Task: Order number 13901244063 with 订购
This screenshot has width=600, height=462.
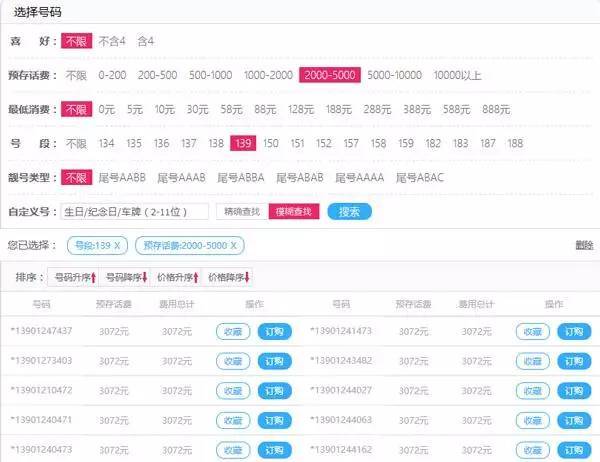Action: 574,421
